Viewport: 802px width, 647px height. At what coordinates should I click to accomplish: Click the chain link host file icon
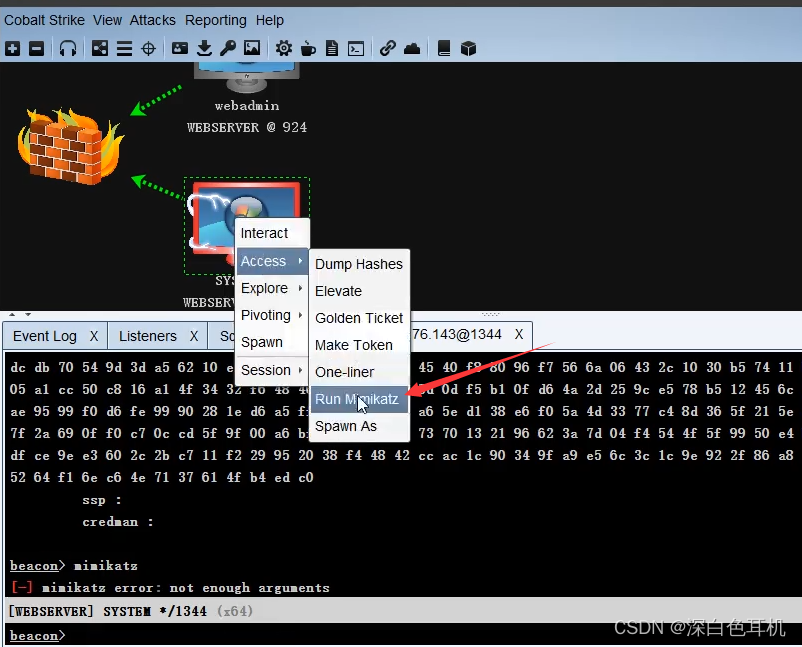pos(388,49)
